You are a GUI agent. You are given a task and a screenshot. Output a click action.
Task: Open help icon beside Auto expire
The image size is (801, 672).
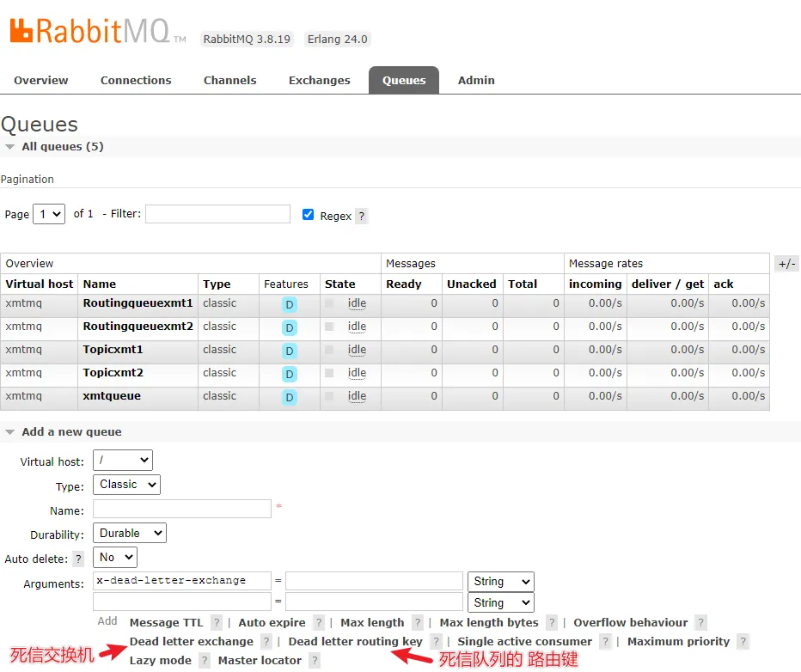point(319,622)
